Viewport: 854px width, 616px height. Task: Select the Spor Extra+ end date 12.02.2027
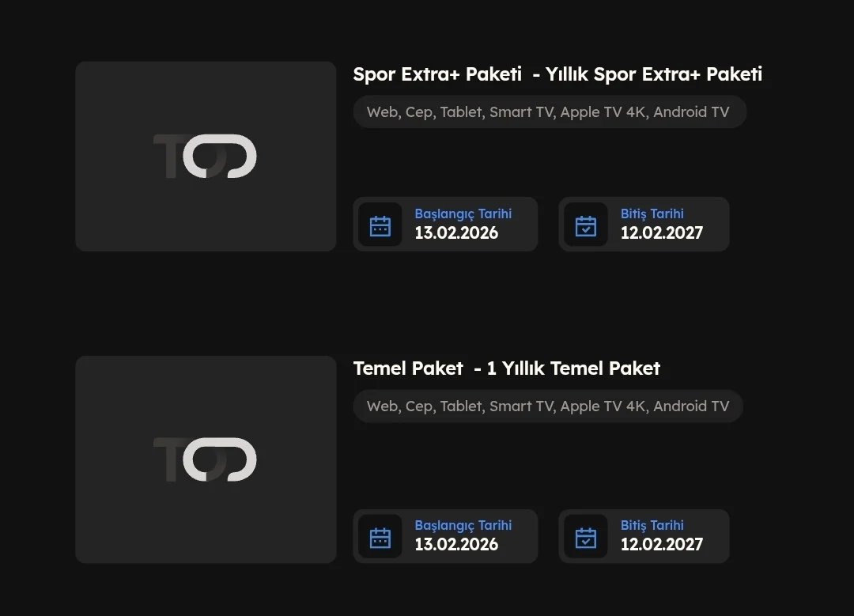pyautogui.click(x=661, y=233)
